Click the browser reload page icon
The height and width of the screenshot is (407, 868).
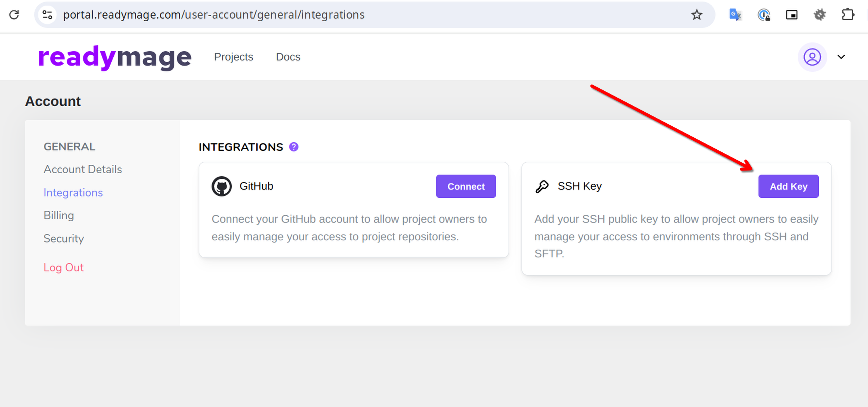point(14,15)
